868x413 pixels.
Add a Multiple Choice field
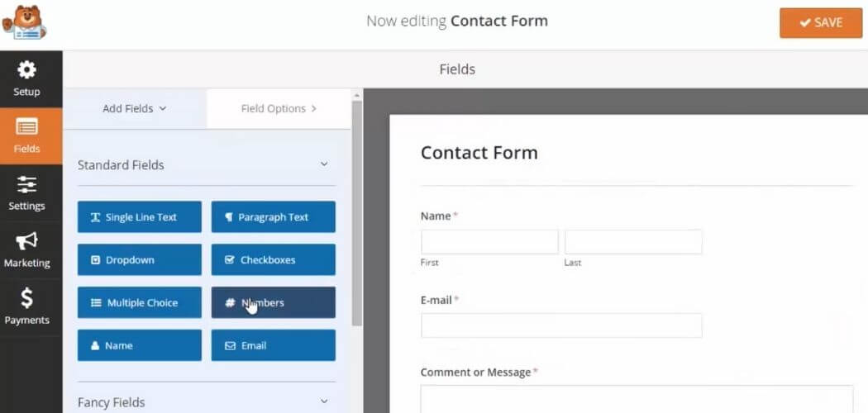[x=140, y=302]
